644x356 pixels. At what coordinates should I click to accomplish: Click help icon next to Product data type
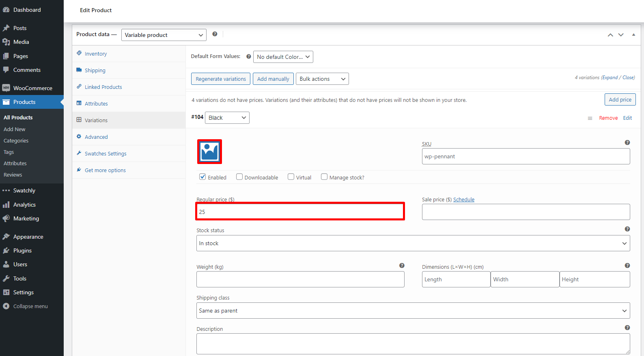pyautogui.click(x=215, y=34)
